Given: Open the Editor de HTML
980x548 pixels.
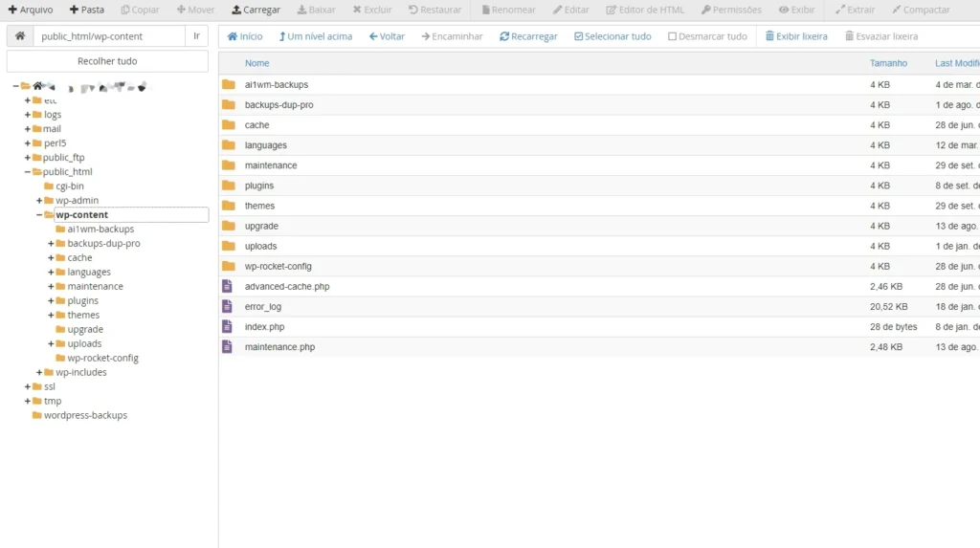Looking at the screenshot, I should click(x=645, y=10).
